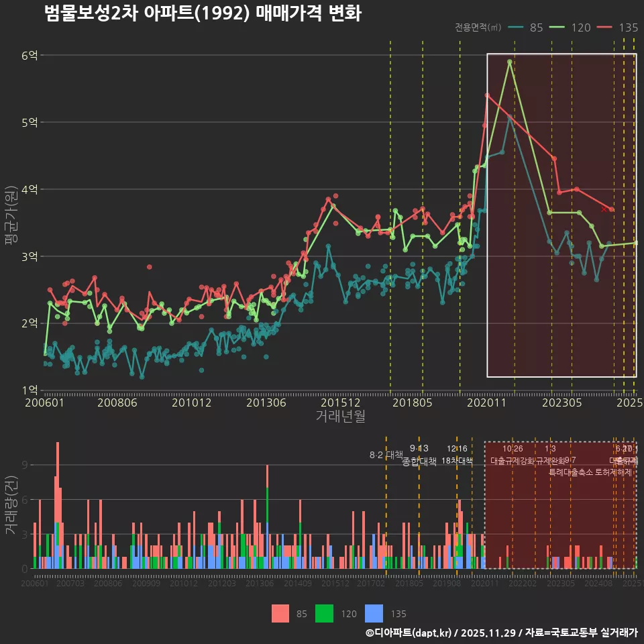Screen dimensions: 644x644
Task: Click the 8·2 대책 annotation label
Action: [386, 455]
